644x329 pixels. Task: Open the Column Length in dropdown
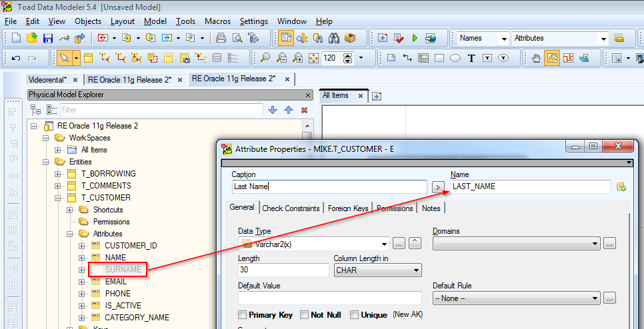click(x=416, y=270)
